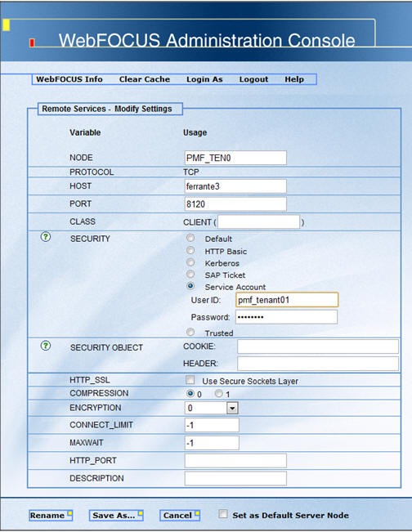Set COMPRESSION to 0
The width and height of the screenshot is (412, 532).
click(190, 394)
